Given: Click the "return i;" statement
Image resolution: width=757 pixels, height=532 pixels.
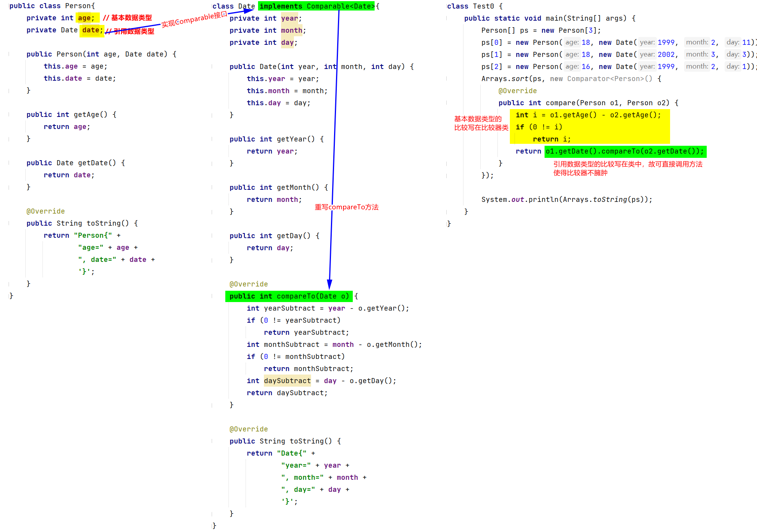Looking at the screenshot, I should coord(552,139).
